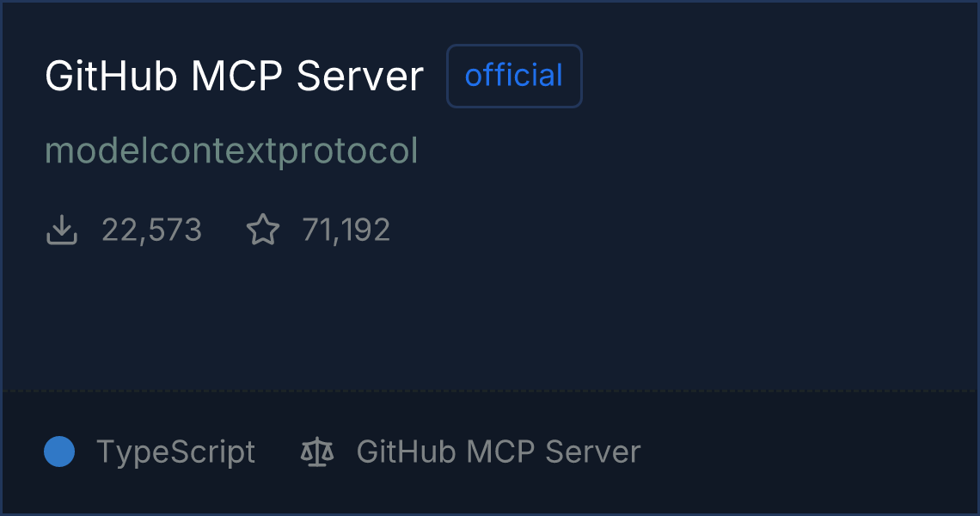This screenshot has height=516, width=980.
Task: Open the GitHub MCP Server card title
Action: 235,77
